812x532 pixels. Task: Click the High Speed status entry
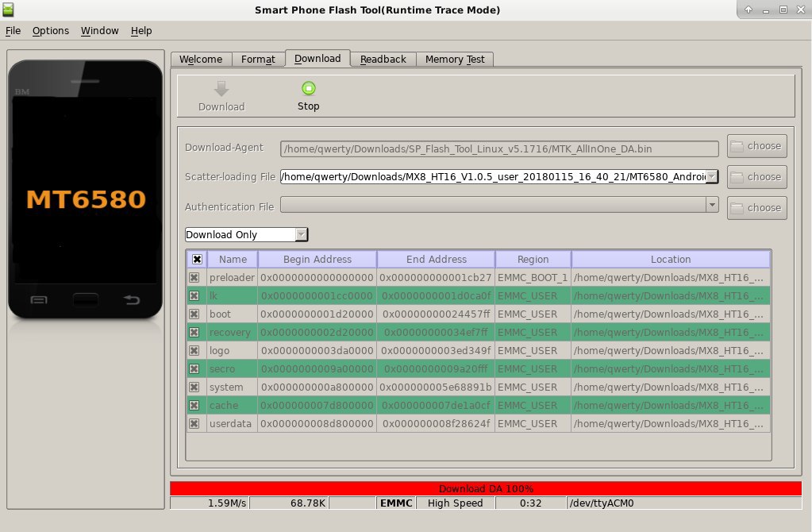455,503
